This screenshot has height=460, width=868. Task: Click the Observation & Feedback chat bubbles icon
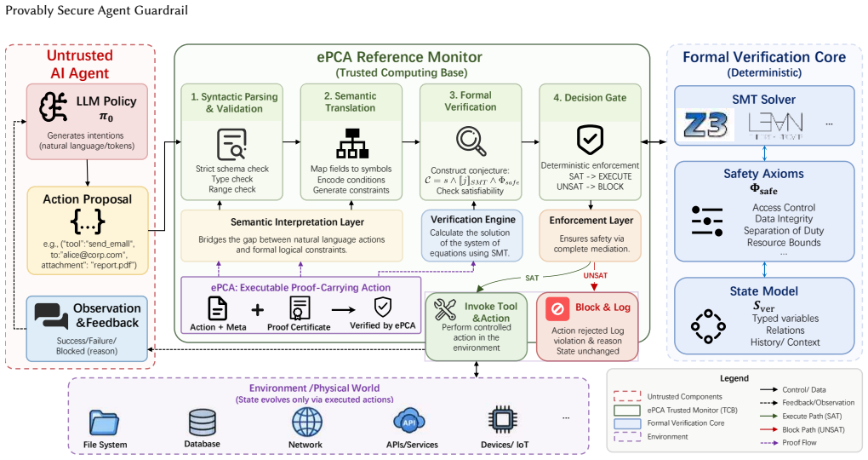pos(51,315)
